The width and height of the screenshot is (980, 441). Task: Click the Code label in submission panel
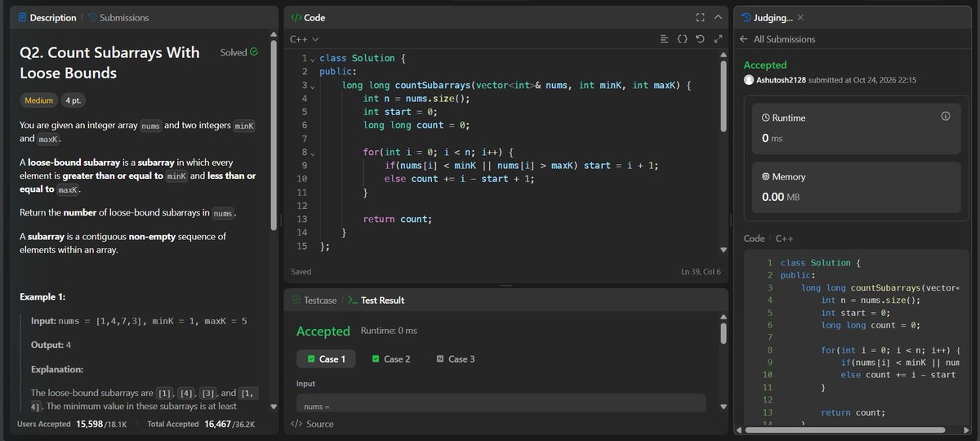[754, 238]
